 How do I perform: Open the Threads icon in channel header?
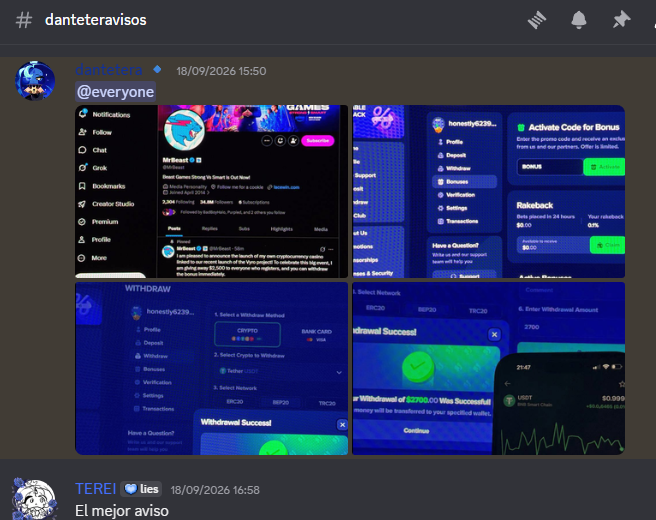pyautogui.click(x=537, y=20)
